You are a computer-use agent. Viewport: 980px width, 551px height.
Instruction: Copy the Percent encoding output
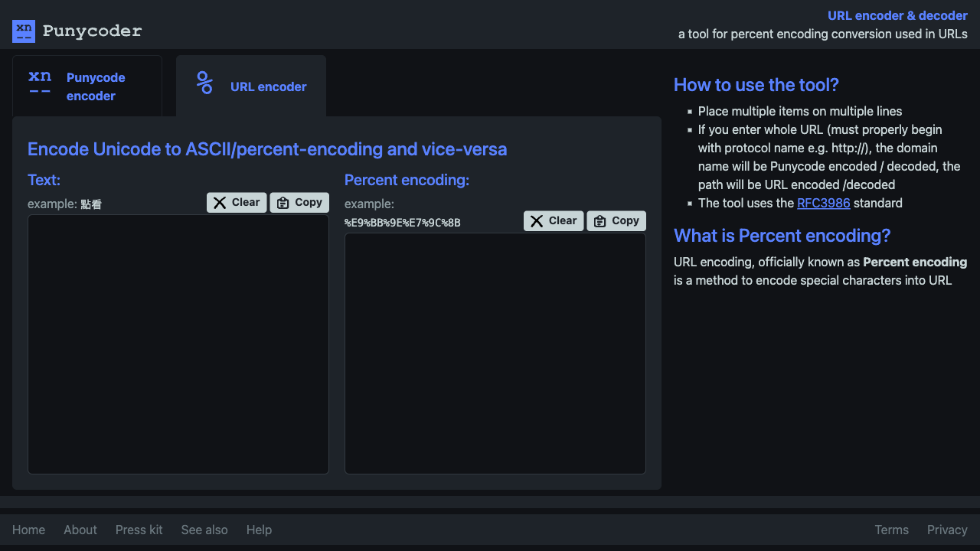point(616,220)
